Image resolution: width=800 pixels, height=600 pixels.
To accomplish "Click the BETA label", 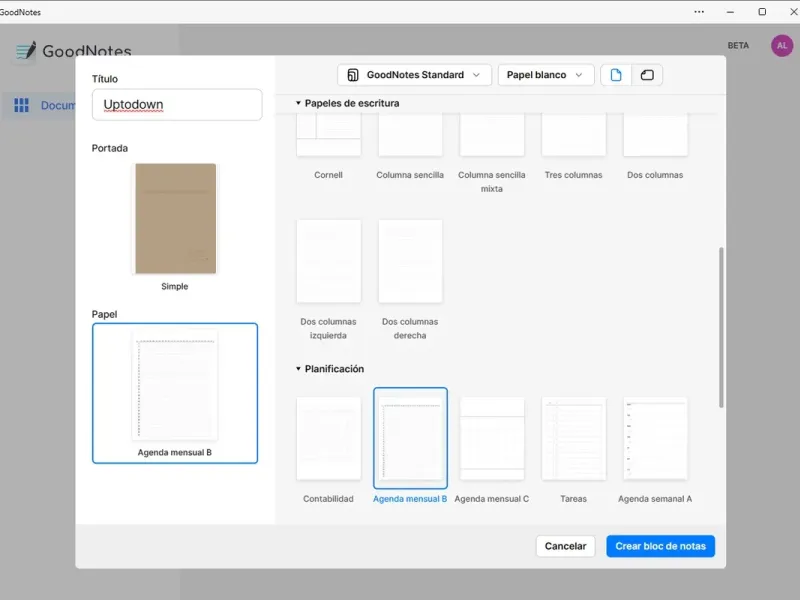I will tap(738, 45).
